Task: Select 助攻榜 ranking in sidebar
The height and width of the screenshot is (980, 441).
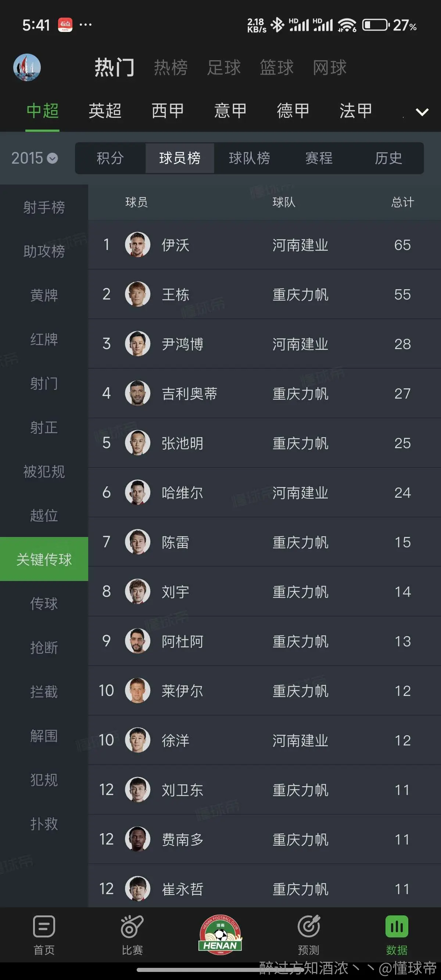Action: pyautogui.click(x=44, y=251)
